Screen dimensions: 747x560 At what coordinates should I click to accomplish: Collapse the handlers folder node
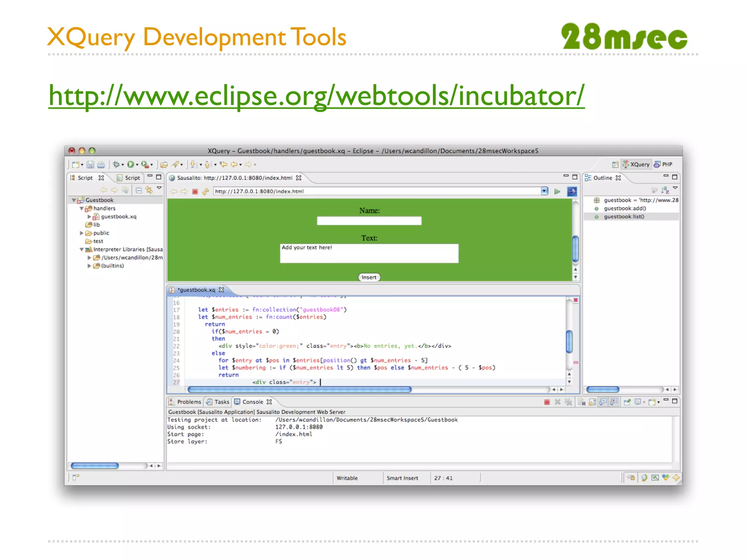81,209
